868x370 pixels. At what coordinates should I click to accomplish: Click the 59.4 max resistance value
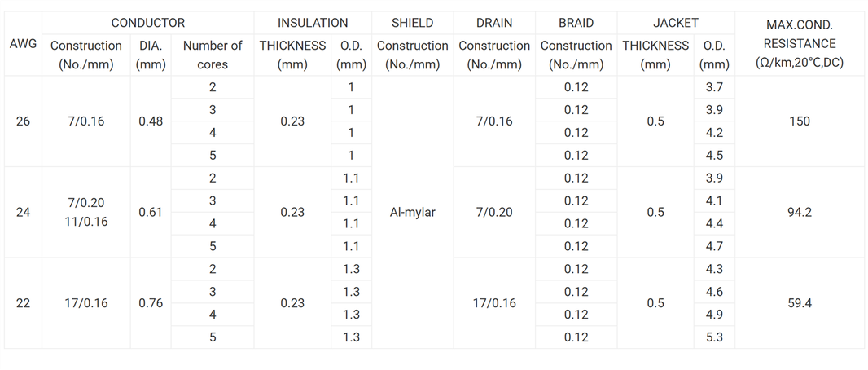point(799,303)
